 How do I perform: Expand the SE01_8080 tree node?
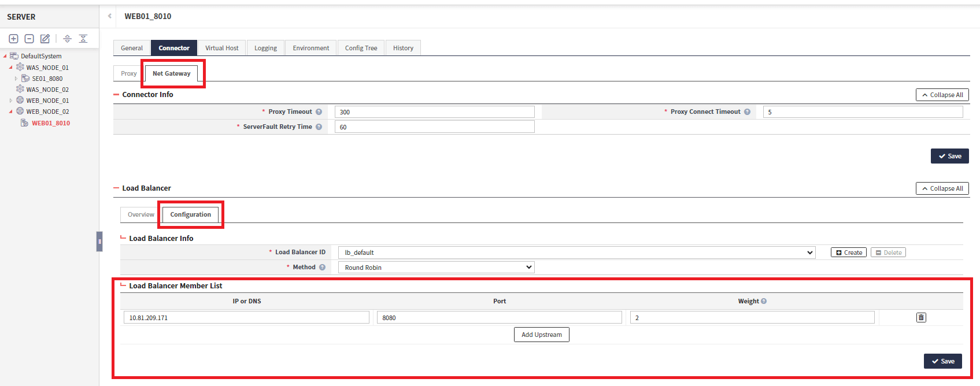(16, 79)
